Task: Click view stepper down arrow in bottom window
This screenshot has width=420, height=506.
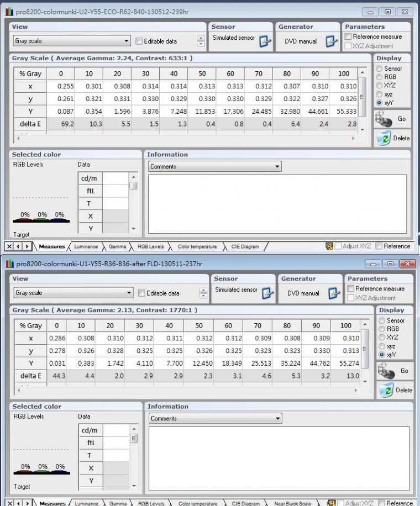Action: pyautogui.click(x=203, y=296)
